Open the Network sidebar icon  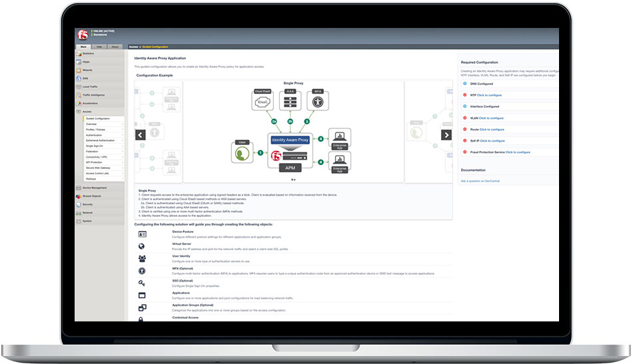pos(79,213)
